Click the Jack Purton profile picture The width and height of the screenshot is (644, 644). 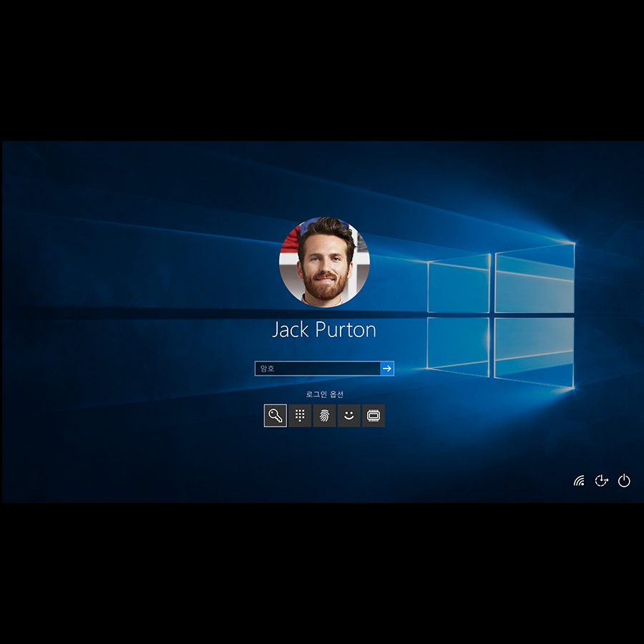click(x=324, y=262)
